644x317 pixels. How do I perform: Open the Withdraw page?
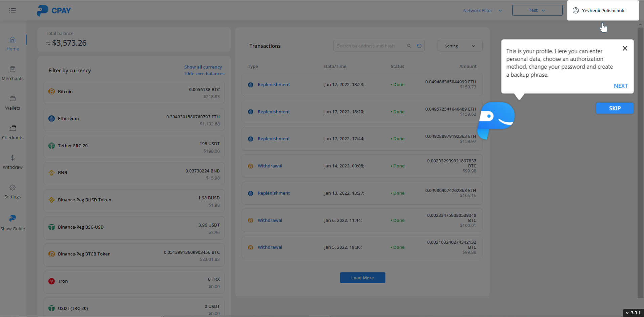pos(13,162)
